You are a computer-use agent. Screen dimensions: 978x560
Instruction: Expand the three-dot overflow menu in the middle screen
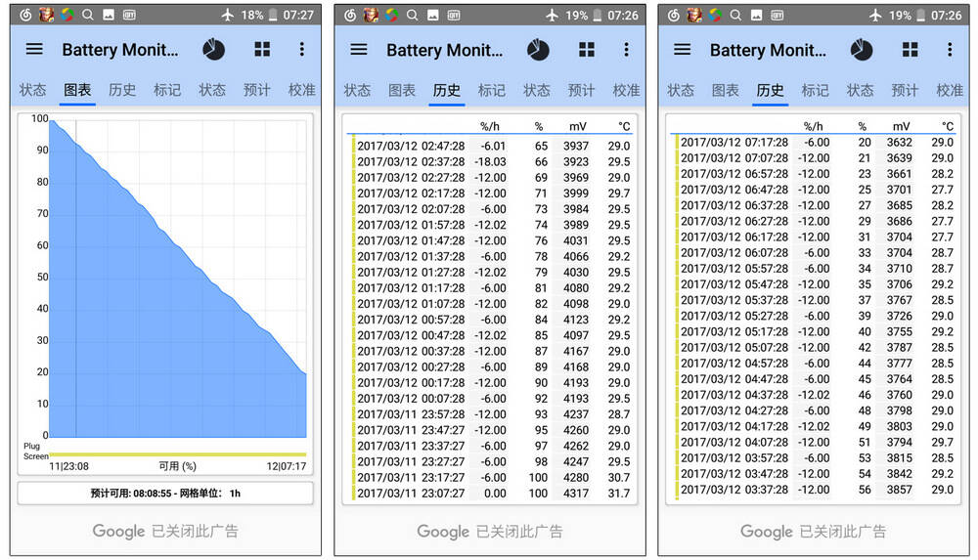(x=626, y=50)
